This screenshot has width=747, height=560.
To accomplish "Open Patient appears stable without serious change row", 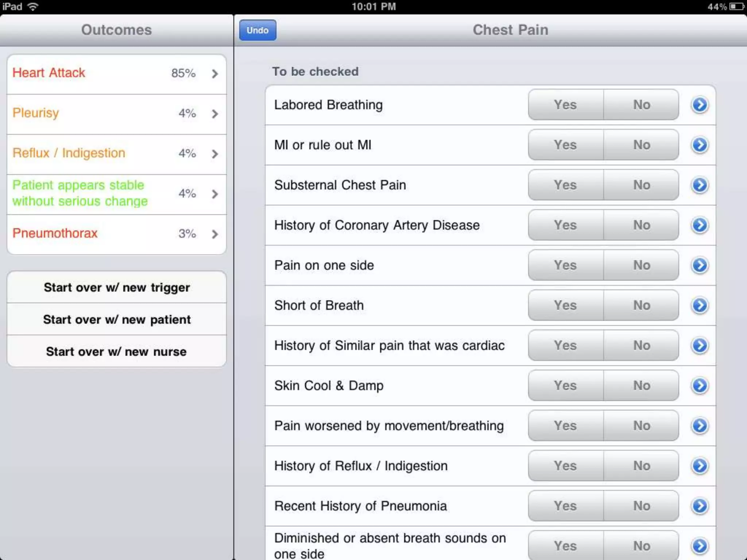I will (117, 194).
